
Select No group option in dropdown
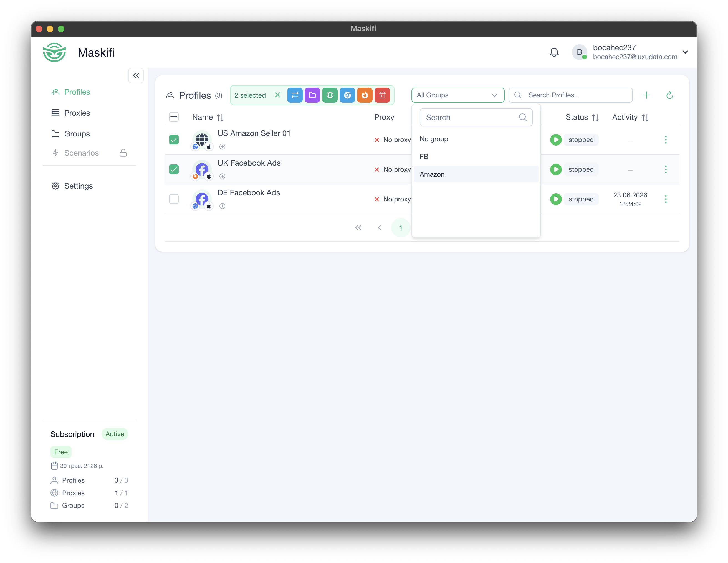click(x=476, y=139)
